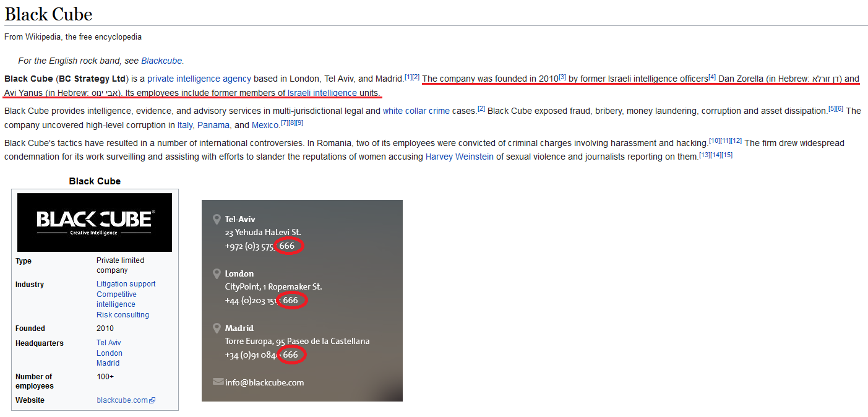Click the Risk consulting industry link
Screen dimensions: 868x417
coord(122,315)
